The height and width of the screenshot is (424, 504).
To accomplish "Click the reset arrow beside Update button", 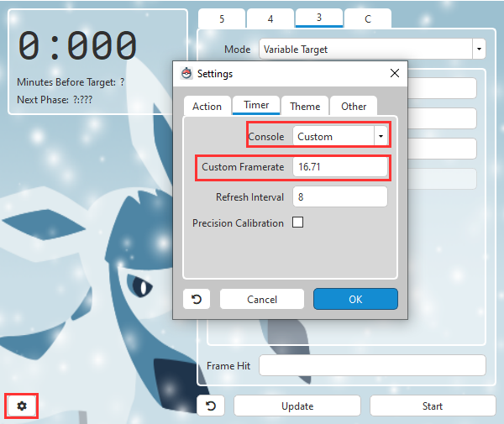I will click(211, 406).
